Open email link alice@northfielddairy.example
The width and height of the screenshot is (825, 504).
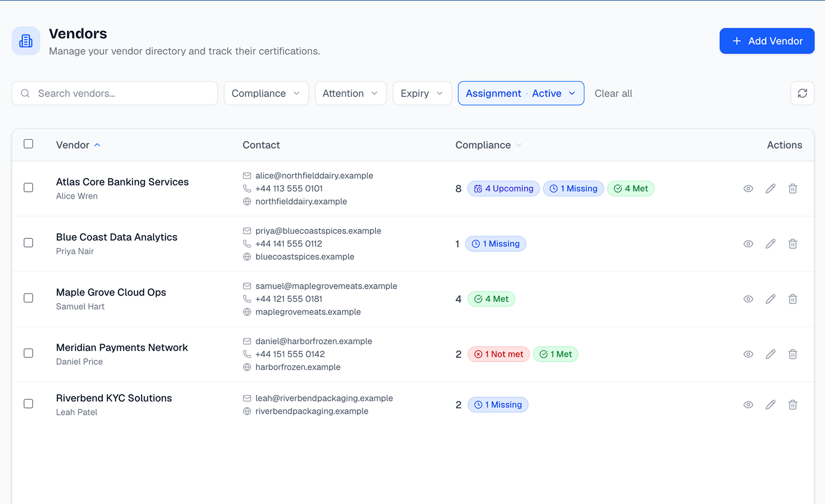[x=314, y=176]
